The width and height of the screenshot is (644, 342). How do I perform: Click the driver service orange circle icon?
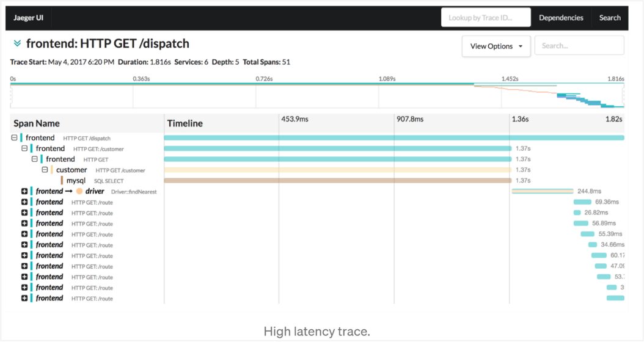79,191
